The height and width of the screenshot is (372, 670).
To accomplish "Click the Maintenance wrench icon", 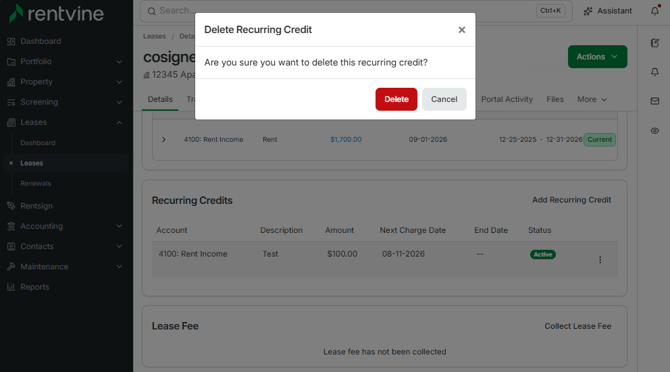I will [x=11, y=267].
